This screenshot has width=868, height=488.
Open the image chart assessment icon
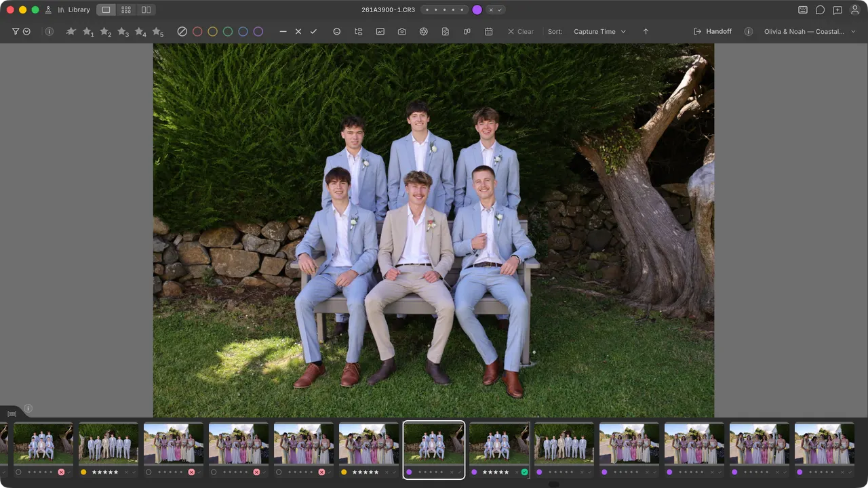[380, 32]
